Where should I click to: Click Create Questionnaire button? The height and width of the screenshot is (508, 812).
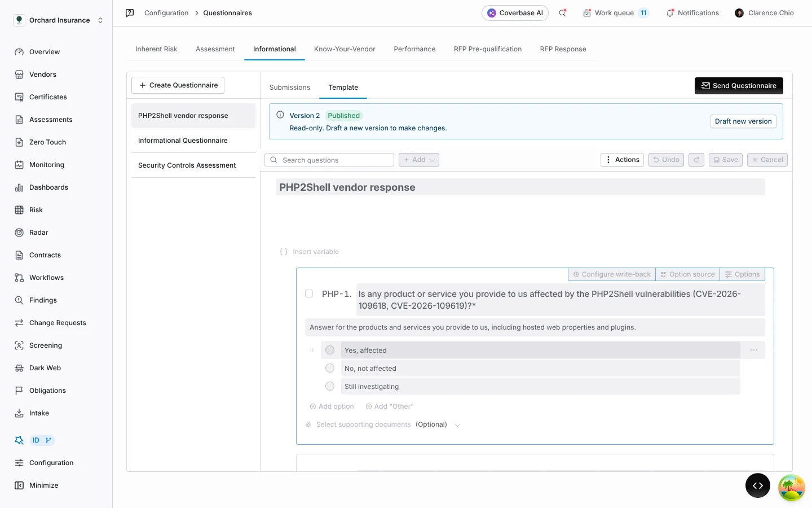click(x=178, y=85)
